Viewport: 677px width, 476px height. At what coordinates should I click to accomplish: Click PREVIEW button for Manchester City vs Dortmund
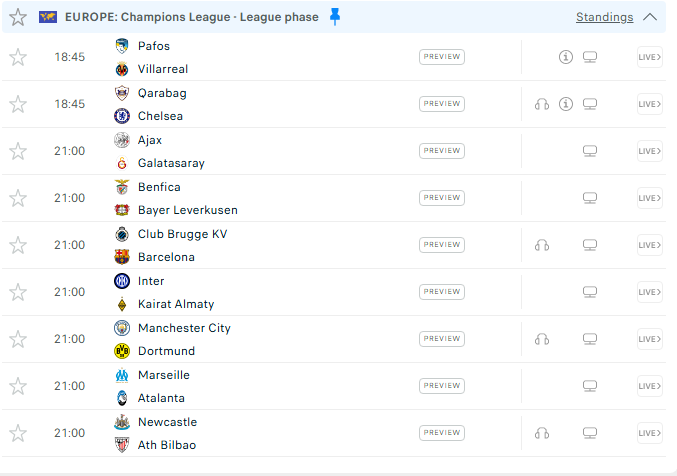click(x=442, y=339)
